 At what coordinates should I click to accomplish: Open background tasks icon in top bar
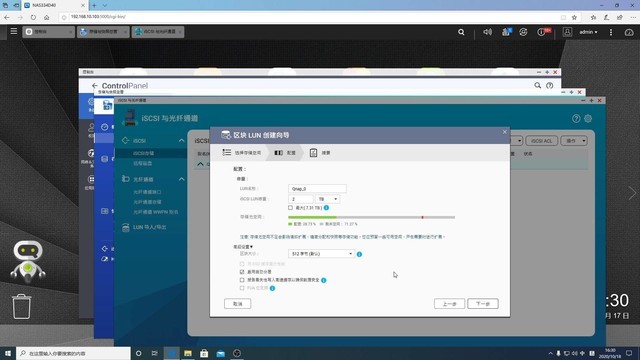pos(506,32)
